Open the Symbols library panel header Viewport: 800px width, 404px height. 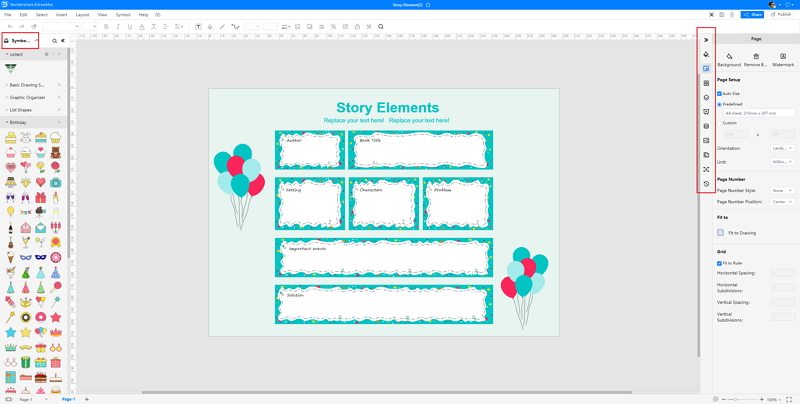(20, 40)
